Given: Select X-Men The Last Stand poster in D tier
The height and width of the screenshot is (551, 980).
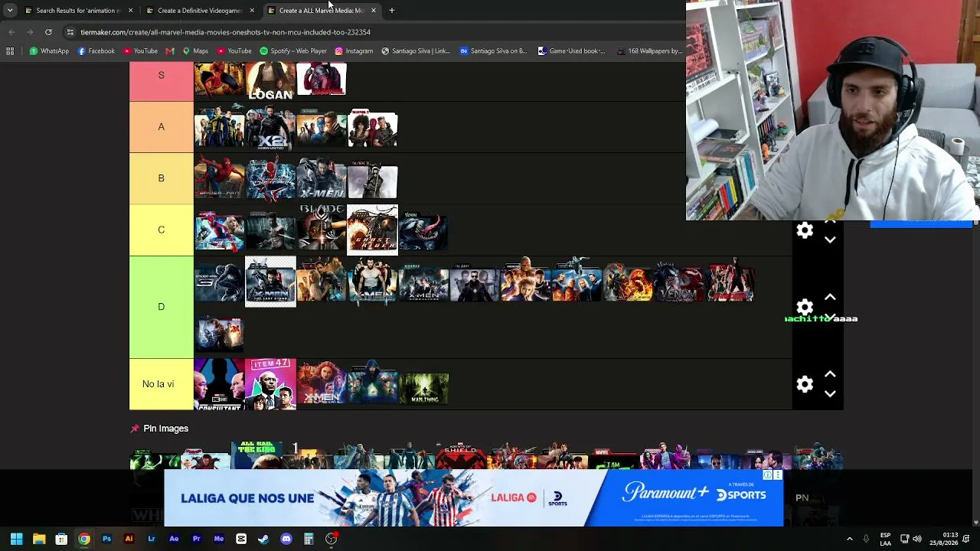Looking at the screenshot, I should (x=270, y=282).
